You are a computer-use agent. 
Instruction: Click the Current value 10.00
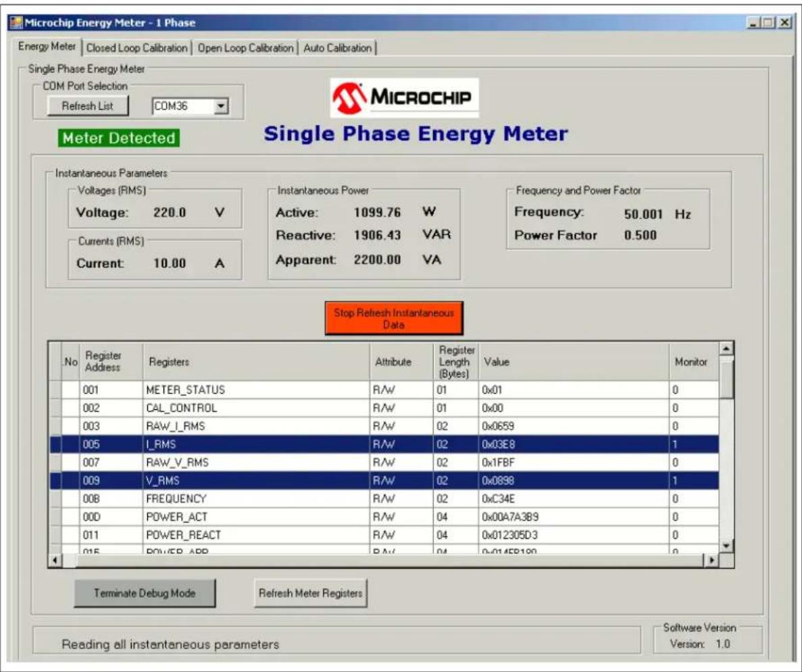(x=170, y=264)
